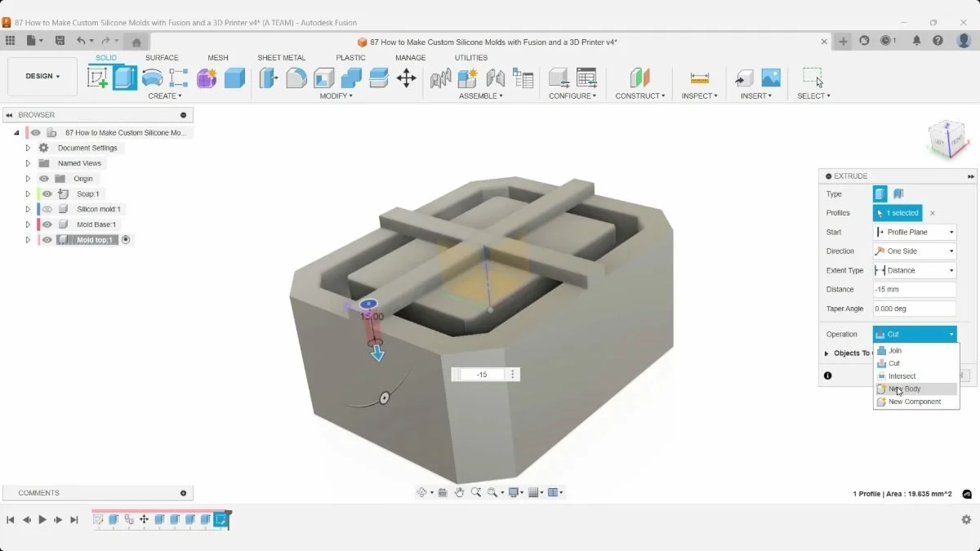The width and height of the screenshot is (980, 551).
Task: Choose Join from Operation list
Action: pos(915,350)
